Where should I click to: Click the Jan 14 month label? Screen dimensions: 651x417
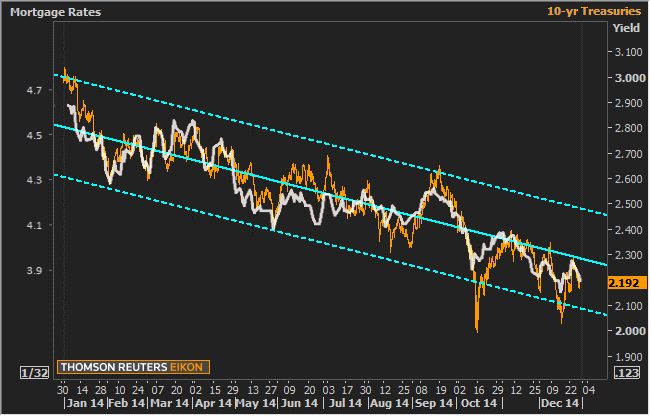pos(85,404)
